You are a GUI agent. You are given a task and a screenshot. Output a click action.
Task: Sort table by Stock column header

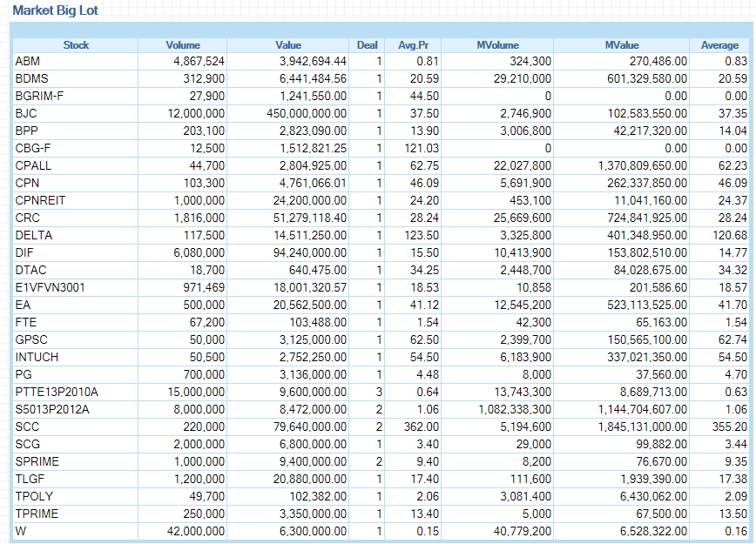tap(76, 45)
